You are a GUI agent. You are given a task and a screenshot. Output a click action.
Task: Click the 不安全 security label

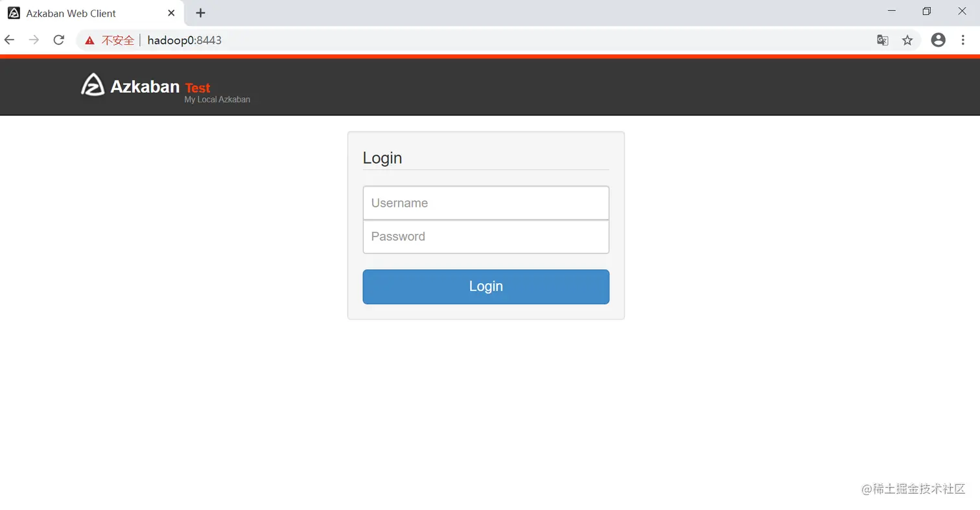118,40
